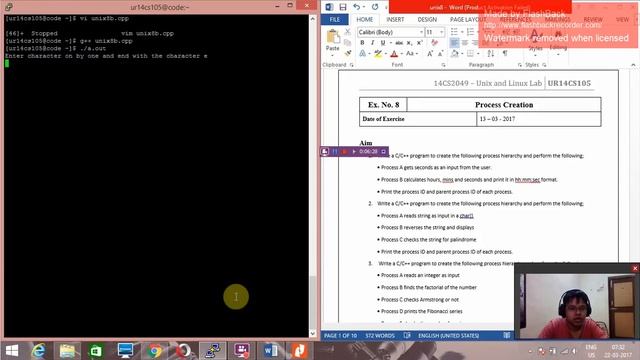This screenshot has width=640, height=360.
Task: Click PAGE 1 OF 10 in the status bar
Action: (340, 336)
